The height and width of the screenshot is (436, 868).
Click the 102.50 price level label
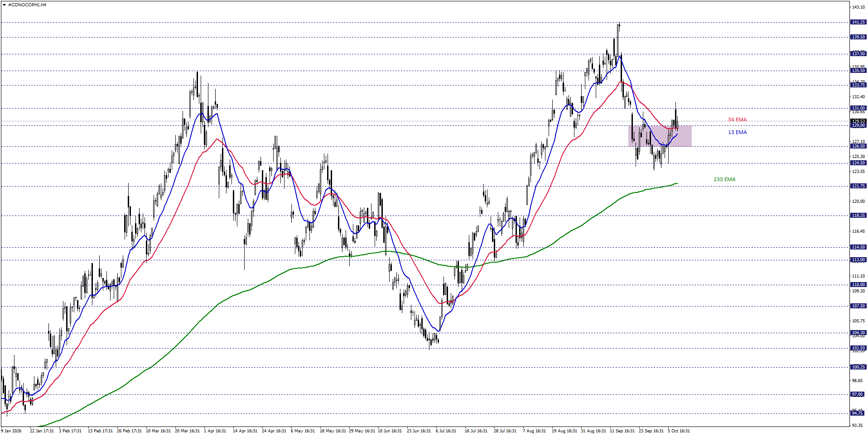tap(858, 348)
